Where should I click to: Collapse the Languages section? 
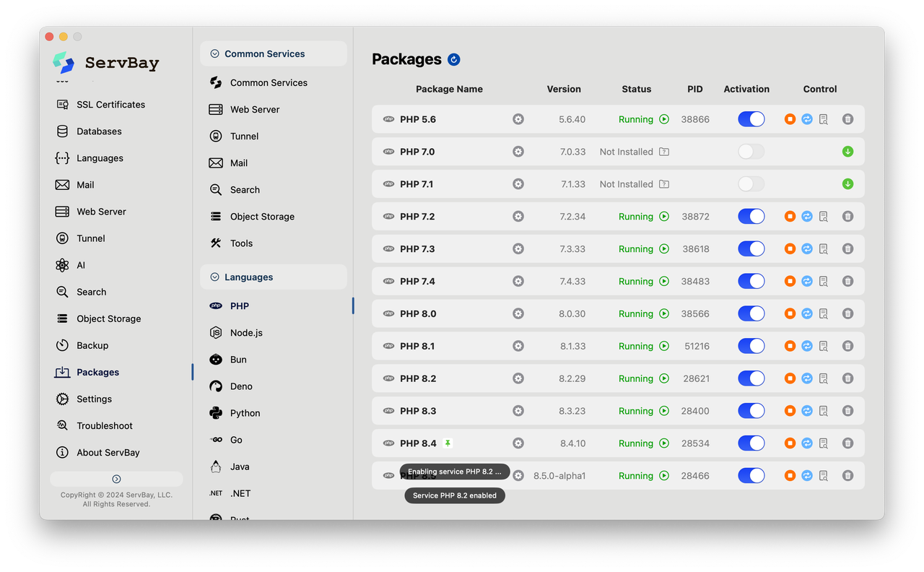tap(214, 277)
